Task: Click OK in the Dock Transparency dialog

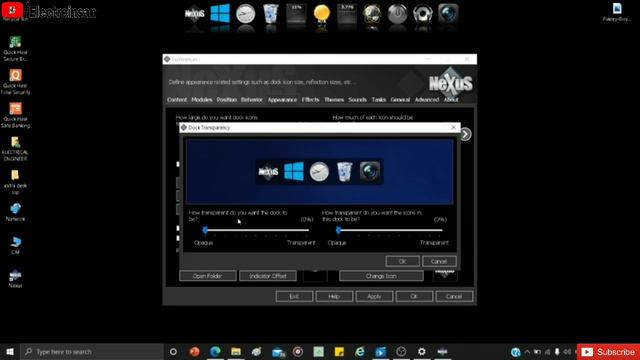Action: (x=402, y=261)
